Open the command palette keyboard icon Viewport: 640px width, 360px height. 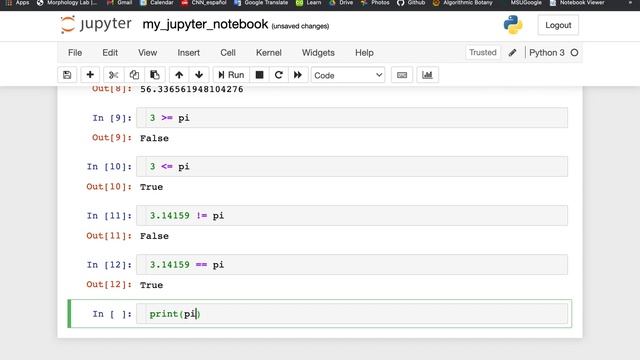pyautogui.click(x=402, y=75)
